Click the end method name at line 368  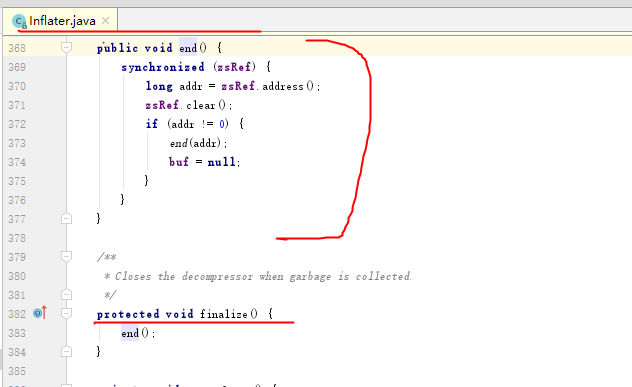click(188, 48)
